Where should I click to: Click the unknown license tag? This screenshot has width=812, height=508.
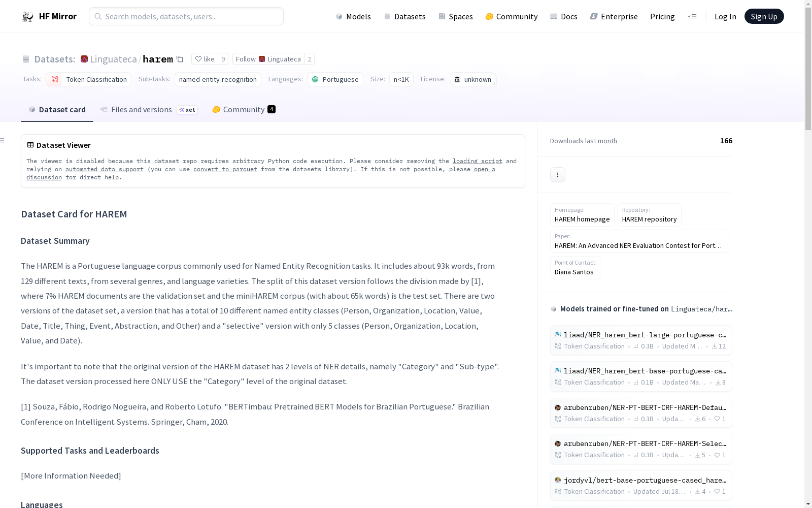pos(473,79)
